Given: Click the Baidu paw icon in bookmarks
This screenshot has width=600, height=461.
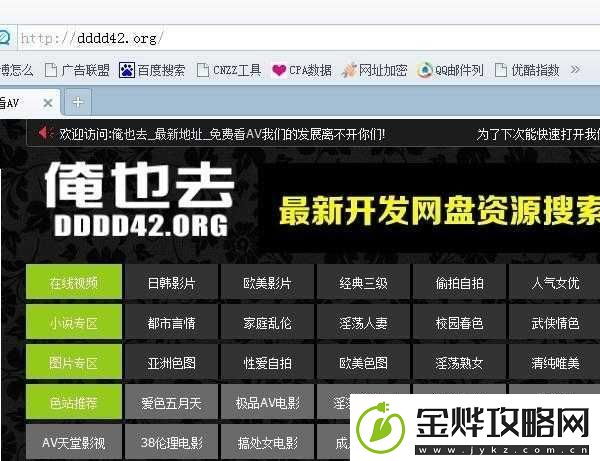Looking at the screenshot, I should (127, 70).
